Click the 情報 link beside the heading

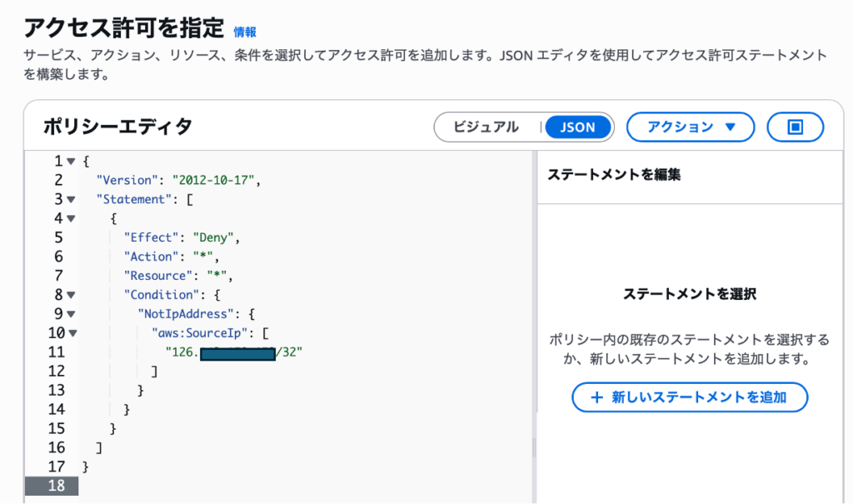(x=245, y=32)
